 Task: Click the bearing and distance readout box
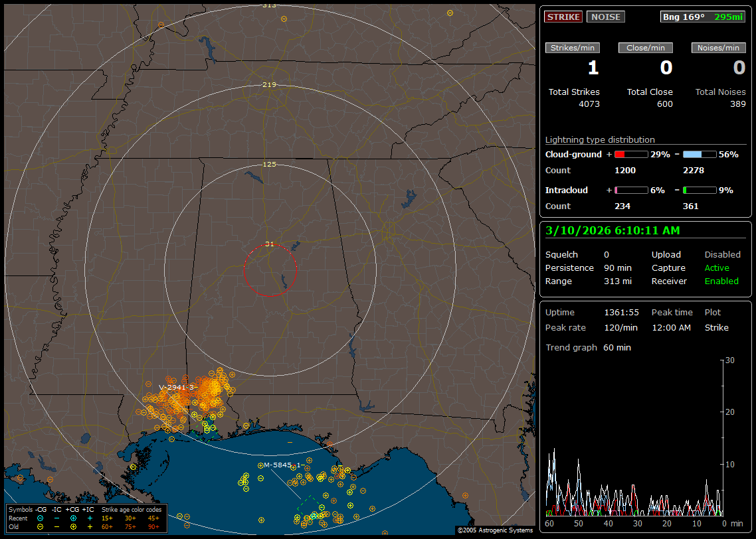click(703, 17)
